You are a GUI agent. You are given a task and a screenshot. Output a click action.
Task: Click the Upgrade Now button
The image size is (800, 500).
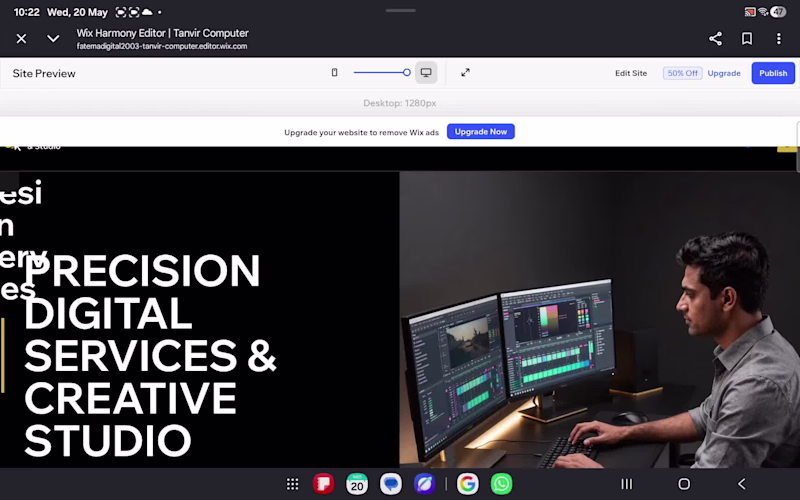coord(481,132)
